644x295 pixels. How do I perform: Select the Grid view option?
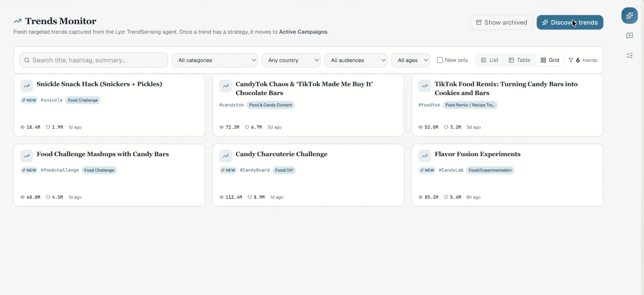point(550,60)
